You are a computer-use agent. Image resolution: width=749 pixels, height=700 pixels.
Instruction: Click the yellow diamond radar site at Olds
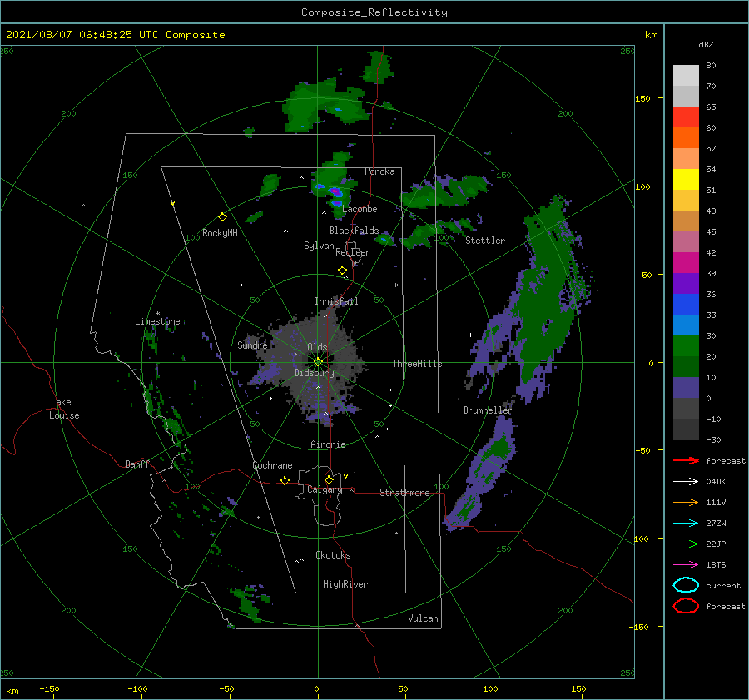tap(318, 362)
